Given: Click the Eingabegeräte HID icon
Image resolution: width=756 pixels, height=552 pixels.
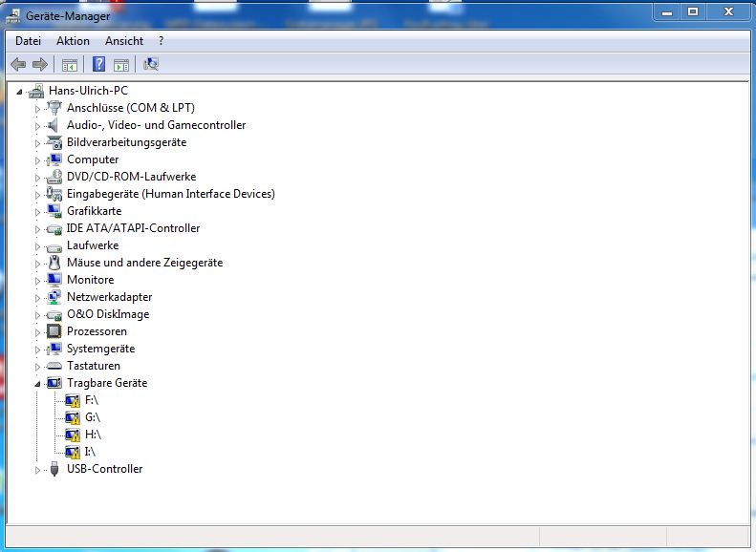Looking at the screenshot, I should click(x=54, y=194).
